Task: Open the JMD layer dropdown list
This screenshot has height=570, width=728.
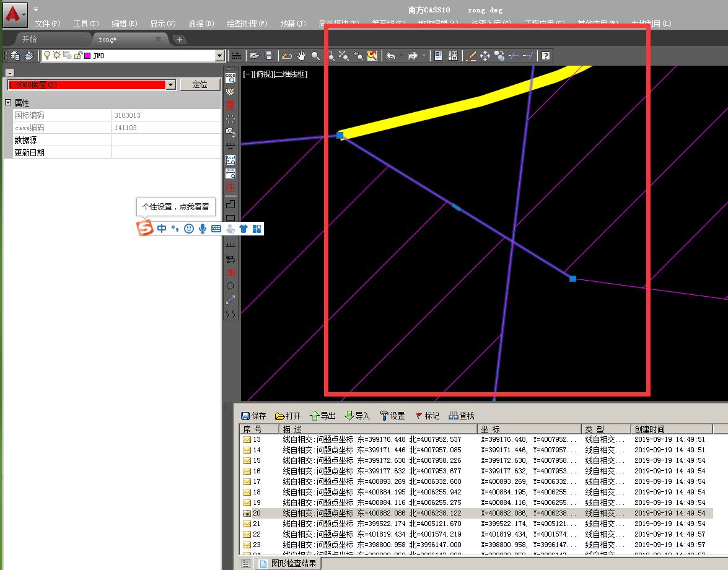Action: [x=219, y=56]
